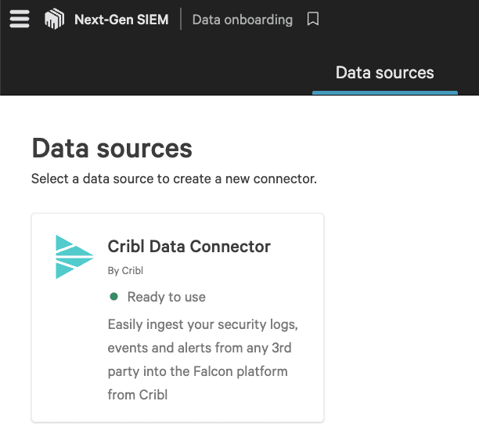
Task: Switch to the Data sources tab
Action: tap(384, 73)
